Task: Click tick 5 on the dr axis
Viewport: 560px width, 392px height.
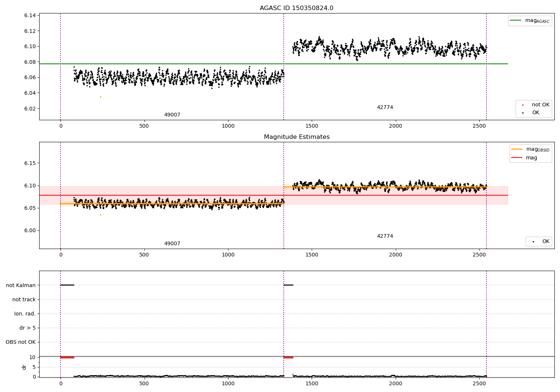Action: tap(34, 367)
